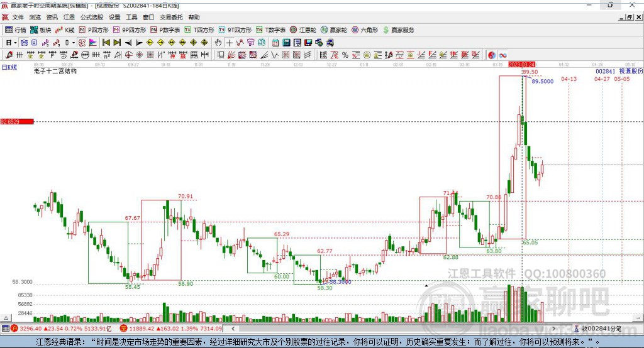
Task: Select the hand pan tool
Action: (x=218, y=42)
